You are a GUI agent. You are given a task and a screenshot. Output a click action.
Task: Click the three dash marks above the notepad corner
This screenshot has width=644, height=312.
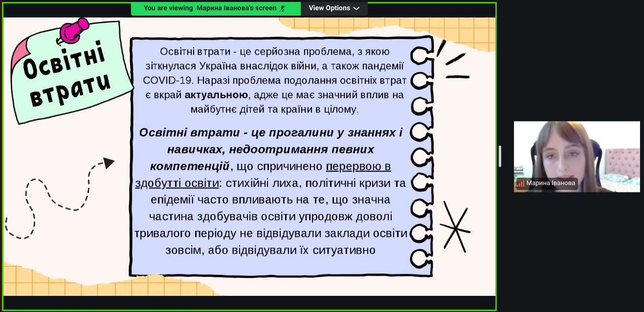coord(452,61)
